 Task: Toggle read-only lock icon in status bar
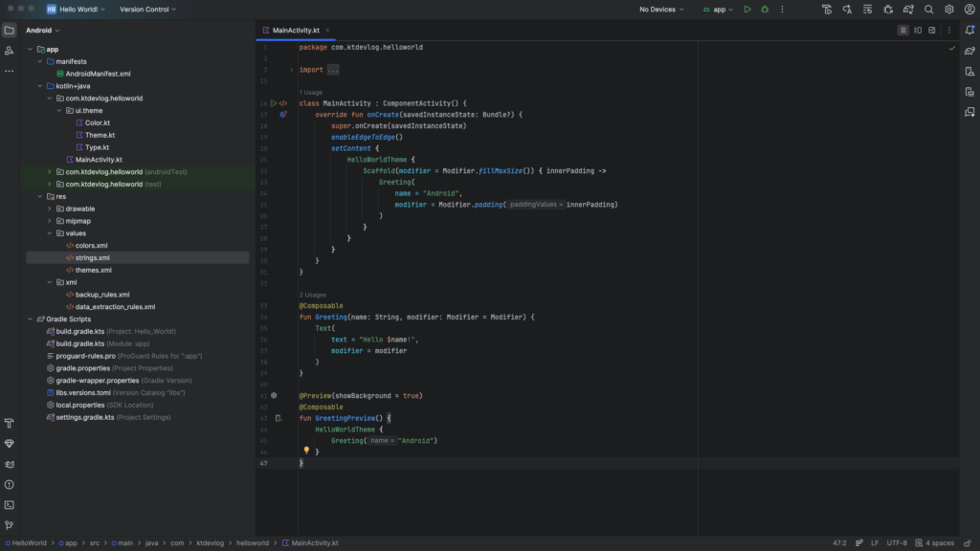(967, 543)
